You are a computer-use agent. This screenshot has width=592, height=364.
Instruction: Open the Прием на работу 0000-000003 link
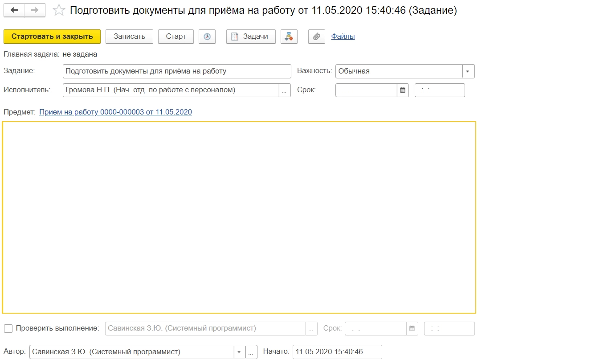tap(116, 112)
